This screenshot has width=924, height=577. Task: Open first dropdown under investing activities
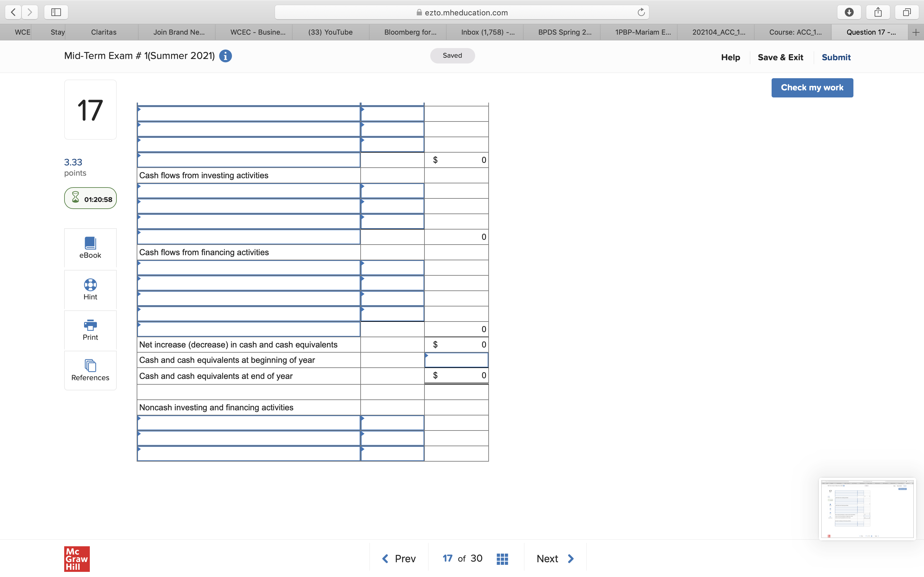(x=249, y=191)
